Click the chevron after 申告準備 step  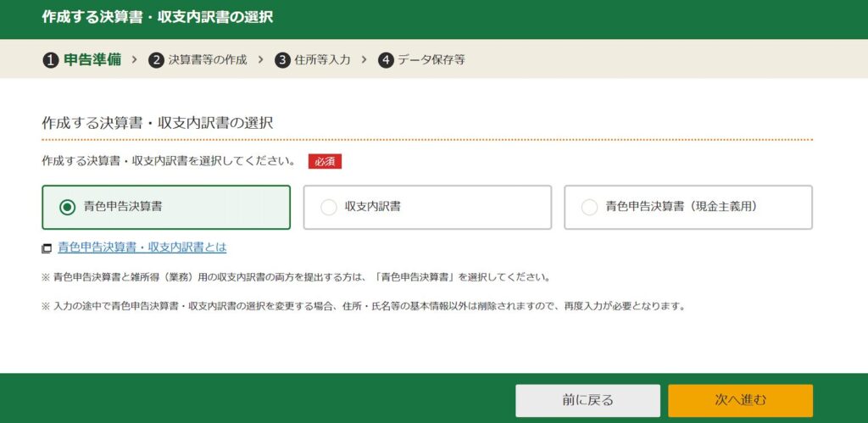tap(134, 59)
